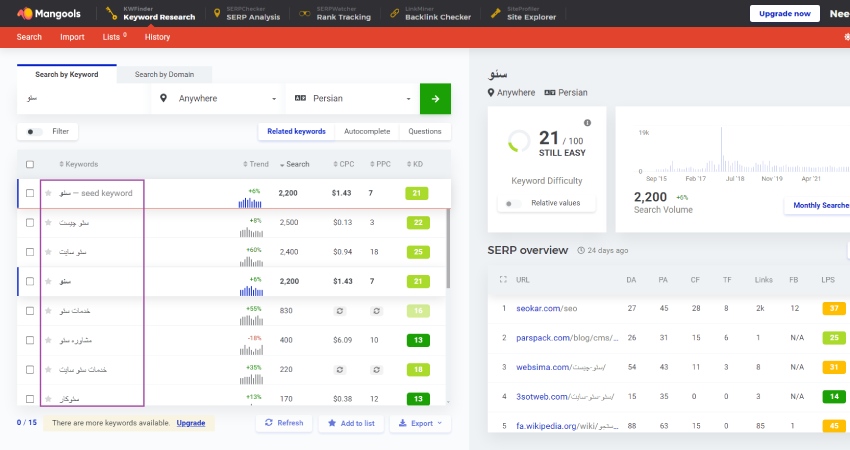
Task: Sort by KD column header
Action: coord(415,164)
